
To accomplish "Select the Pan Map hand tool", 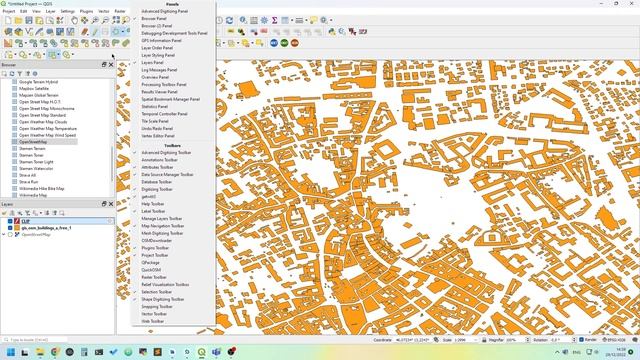I will point(74,20).
